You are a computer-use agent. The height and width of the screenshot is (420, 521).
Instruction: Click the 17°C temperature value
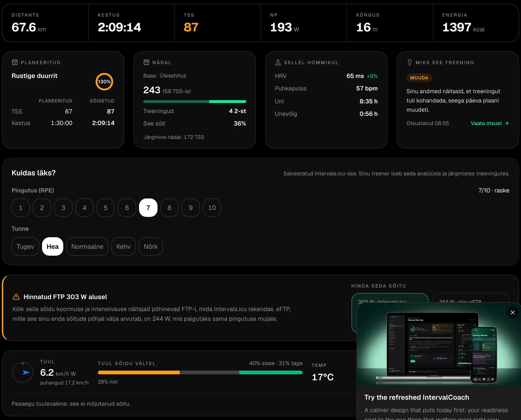tap(323, 377)
